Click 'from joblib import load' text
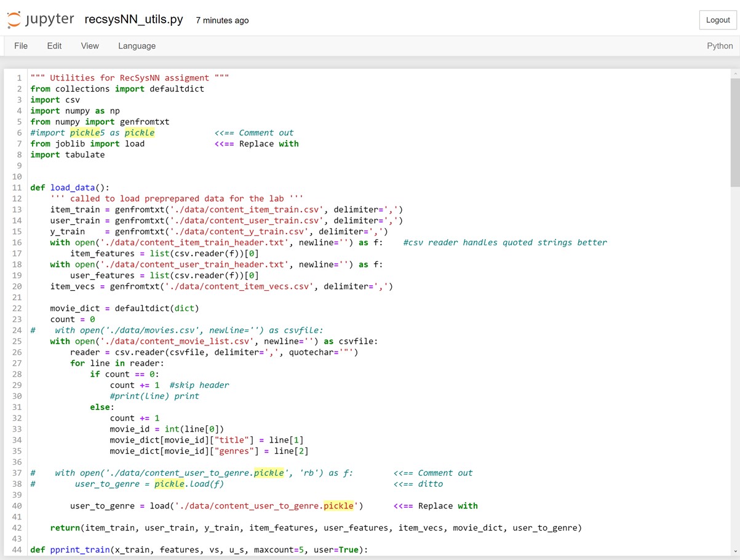The image size is (740, 560). pos(87,143)
